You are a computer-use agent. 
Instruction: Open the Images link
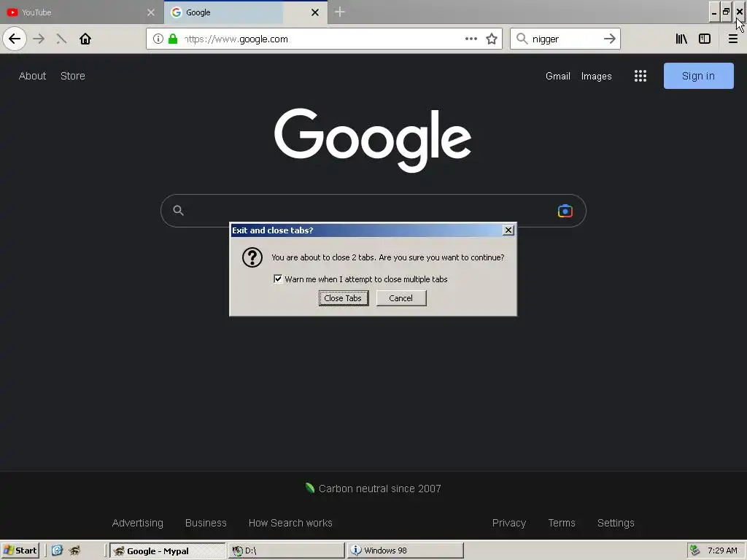pos(597,76)
